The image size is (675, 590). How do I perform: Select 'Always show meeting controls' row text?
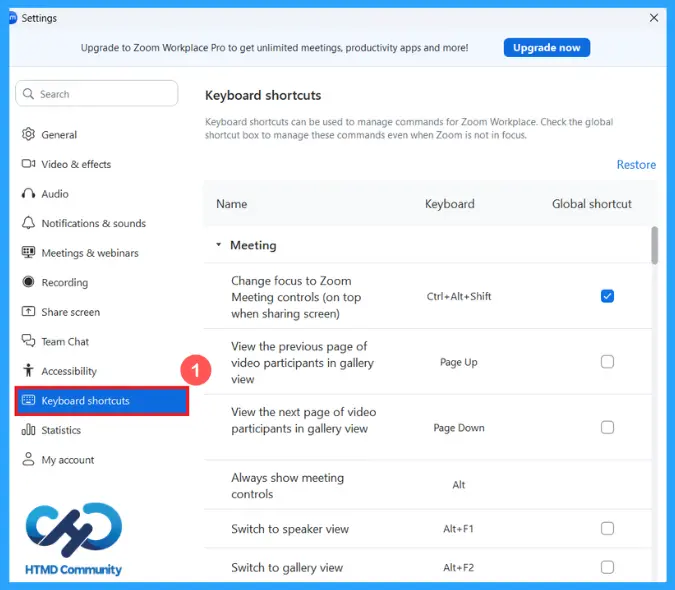pos(288,485)
